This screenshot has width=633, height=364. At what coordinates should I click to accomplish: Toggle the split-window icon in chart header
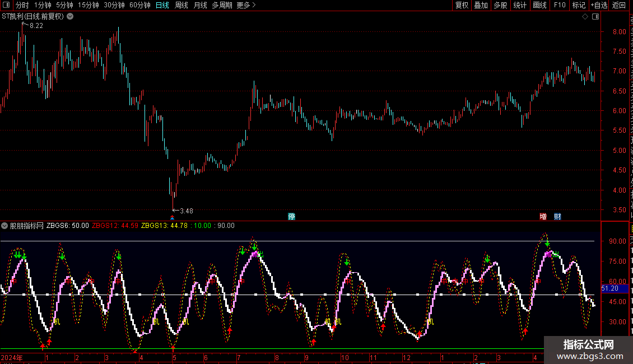point(595,17)
